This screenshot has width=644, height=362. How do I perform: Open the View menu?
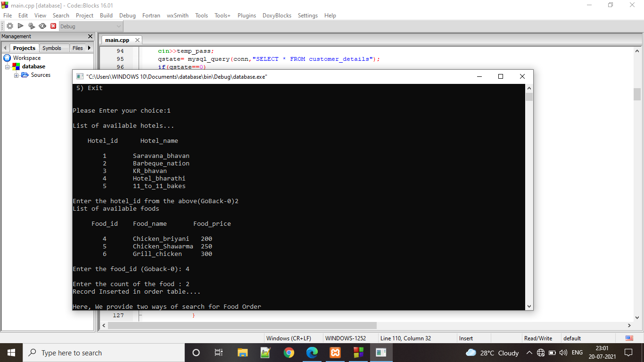pyautogui.click(x=40, y=16)
